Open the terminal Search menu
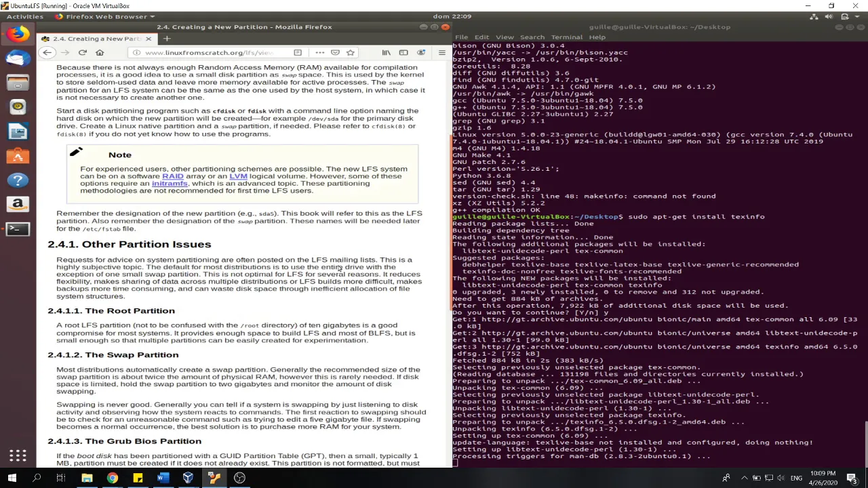 (532, 37)
